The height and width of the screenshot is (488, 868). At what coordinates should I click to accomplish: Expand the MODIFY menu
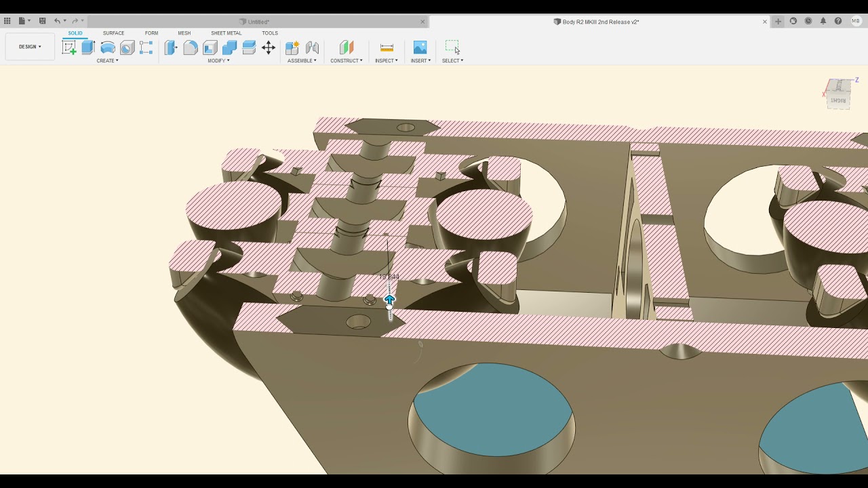click(218, 61)
